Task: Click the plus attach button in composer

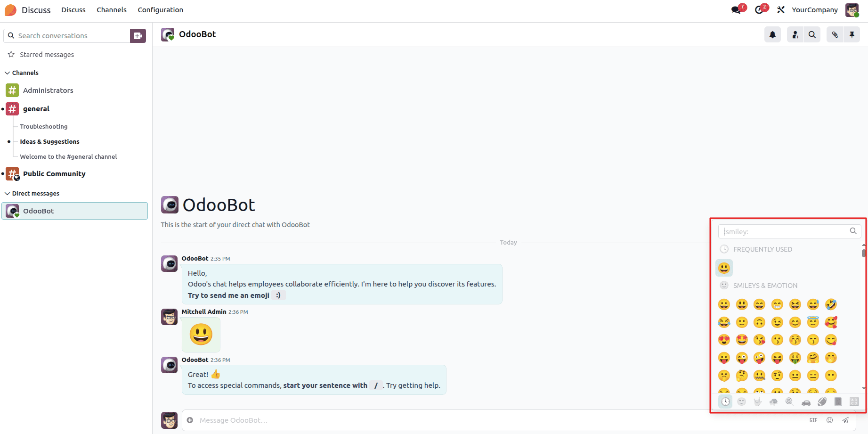Action: tap(190, 420)
